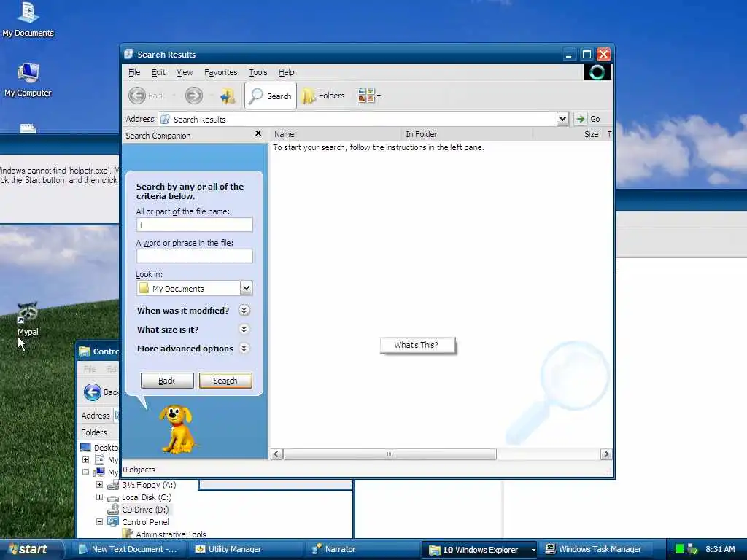This screenshot has width=747, height=560.
Task: Click the Search Companion dog character
Action: point(178,429)
